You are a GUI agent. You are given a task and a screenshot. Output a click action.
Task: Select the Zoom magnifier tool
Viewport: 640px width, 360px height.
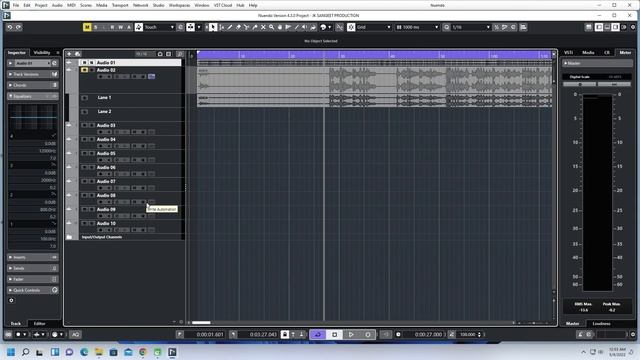(271, 27)
